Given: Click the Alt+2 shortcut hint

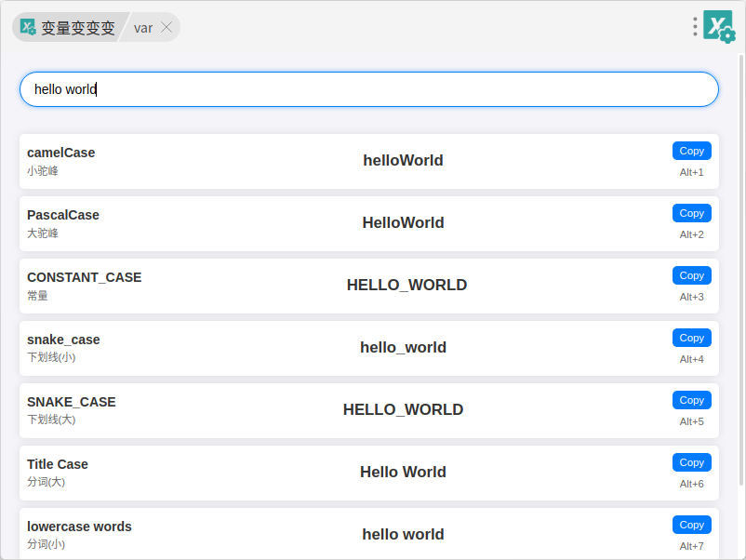Looking at the screenshot, I should coord(691,234).
